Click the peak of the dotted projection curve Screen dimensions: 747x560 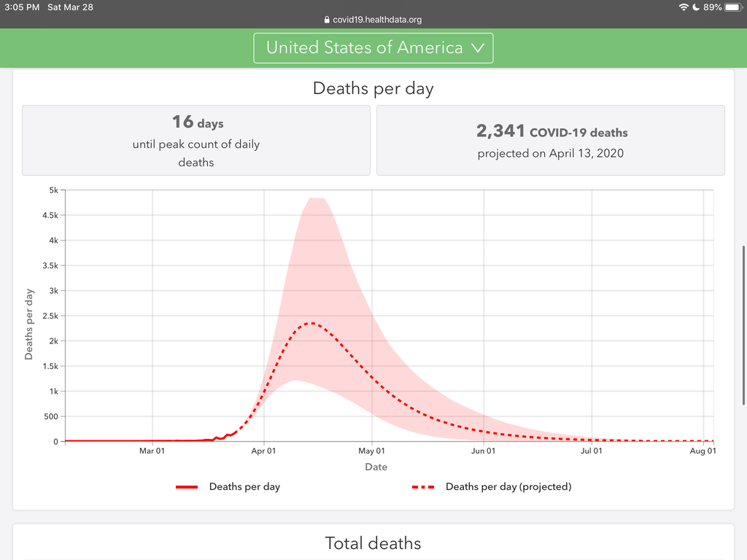311,323
